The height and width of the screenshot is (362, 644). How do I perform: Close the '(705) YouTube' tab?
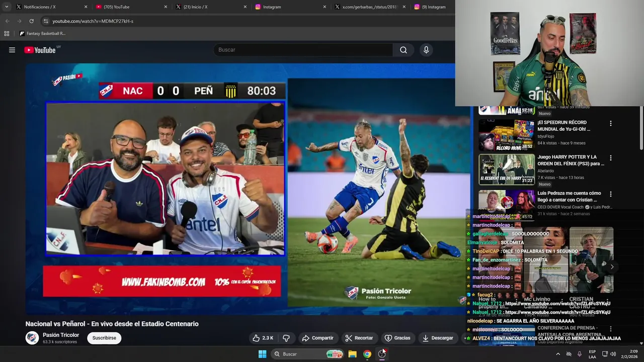166,7
